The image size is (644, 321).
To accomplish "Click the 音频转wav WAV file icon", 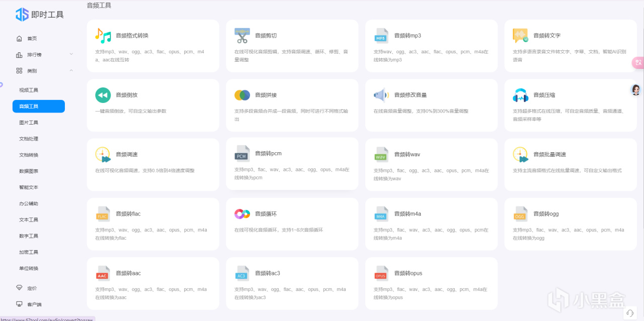I will [381, 155].
